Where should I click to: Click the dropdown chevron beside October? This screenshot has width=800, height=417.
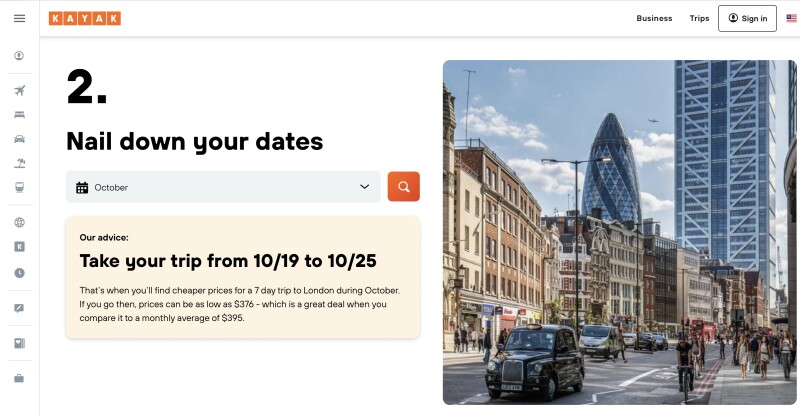364,187
